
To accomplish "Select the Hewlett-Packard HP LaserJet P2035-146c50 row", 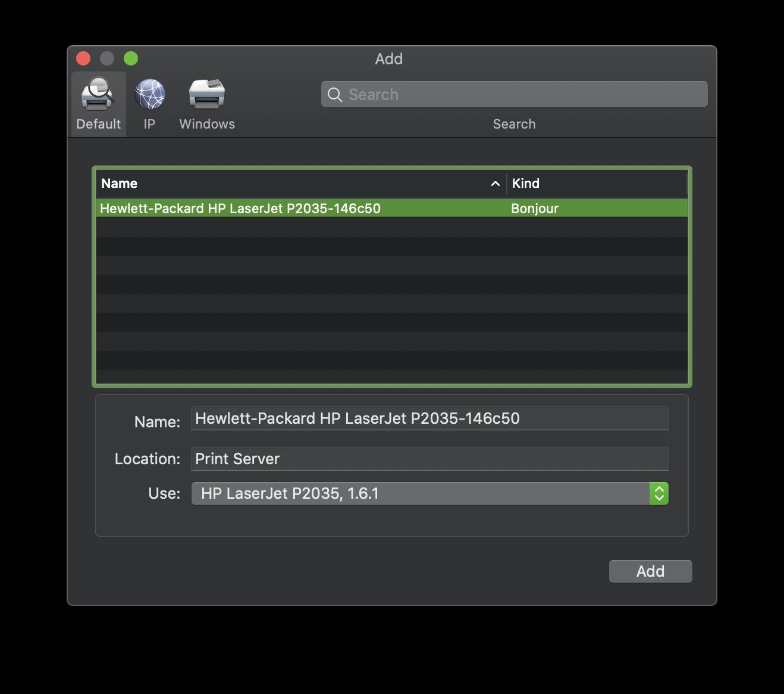I will point(392,208).
